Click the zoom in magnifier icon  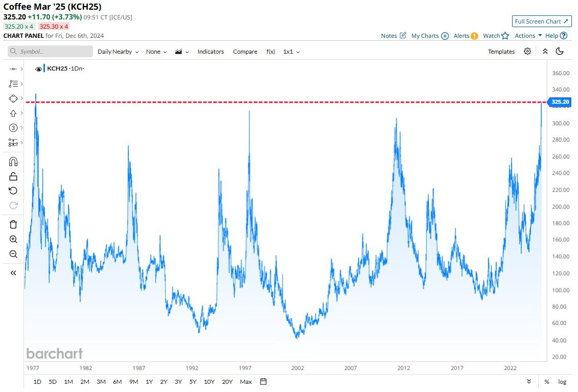[x=13, y=239]
